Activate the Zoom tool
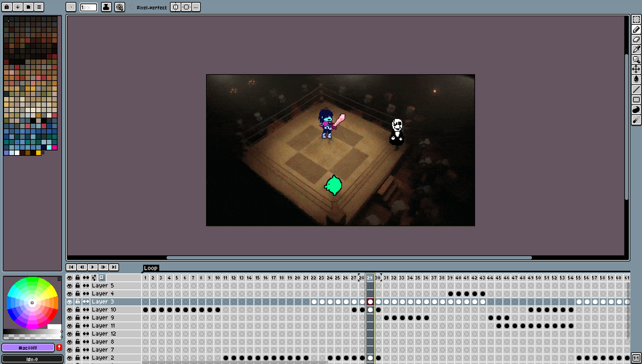Screen dimensions: 642x364 point(636,59)
